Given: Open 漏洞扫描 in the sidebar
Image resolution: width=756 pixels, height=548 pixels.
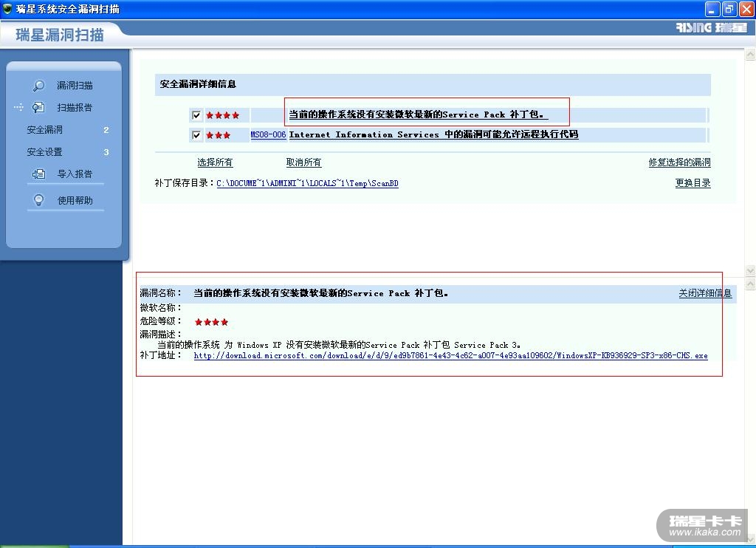Looking at the screenshot, I should pos(75,86).
